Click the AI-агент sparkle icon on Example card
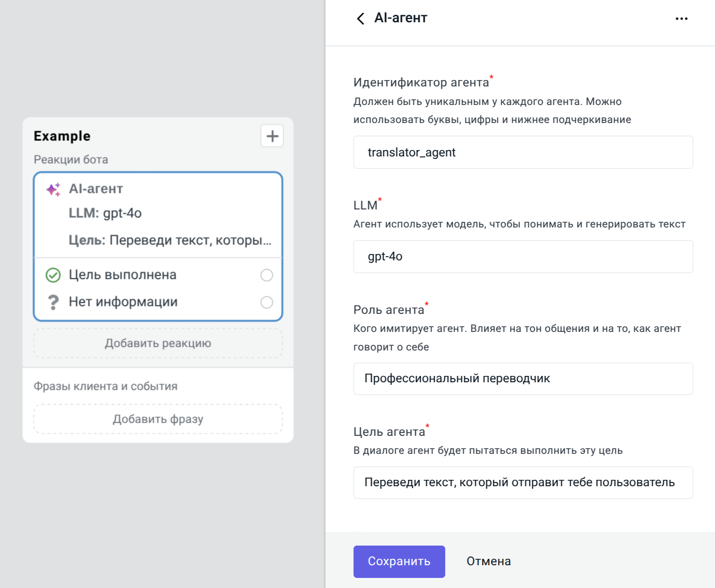 click(52, 188)
